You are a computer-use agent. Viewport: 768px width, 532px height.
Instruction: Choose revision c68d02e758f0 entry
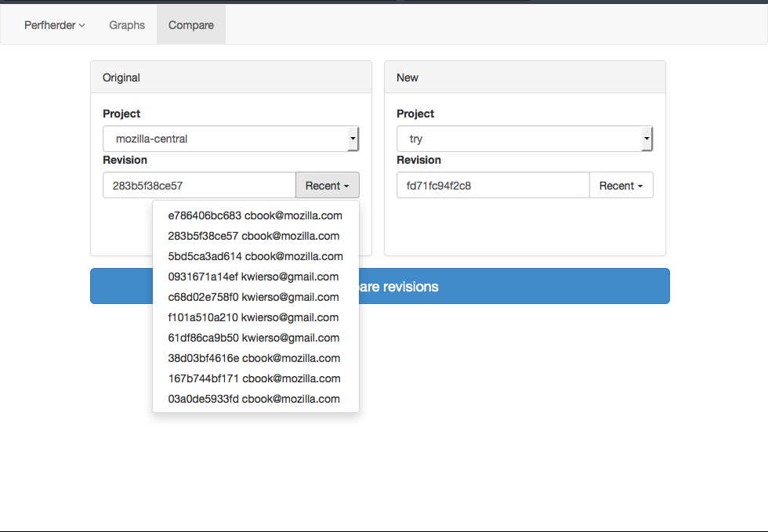click(x=253, y=297)
